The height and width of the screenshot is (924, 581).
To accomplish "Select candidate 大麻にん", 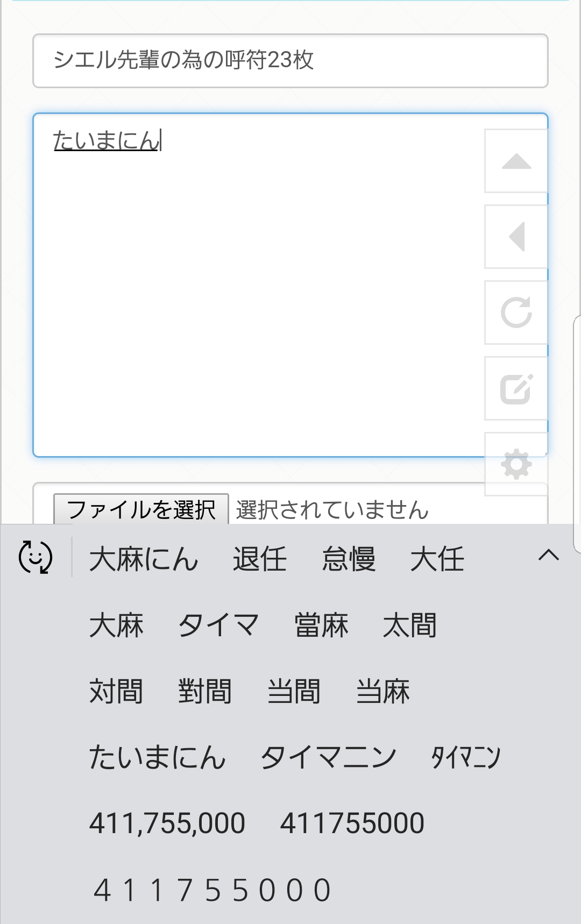I will [144, 559].
